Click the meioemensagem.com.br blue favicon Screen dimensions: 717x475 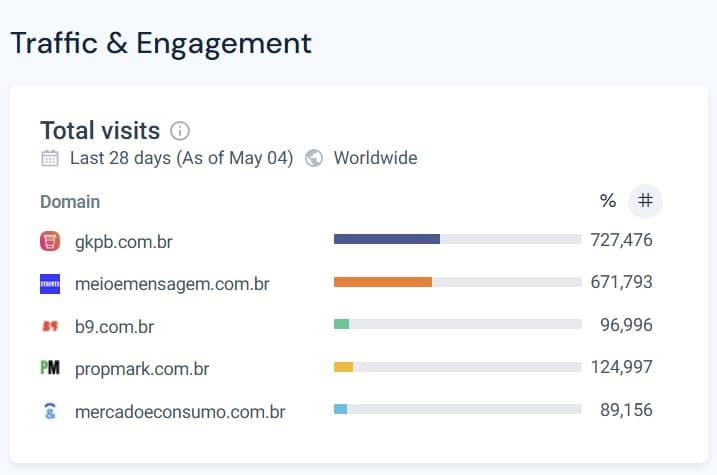point(50,284)
